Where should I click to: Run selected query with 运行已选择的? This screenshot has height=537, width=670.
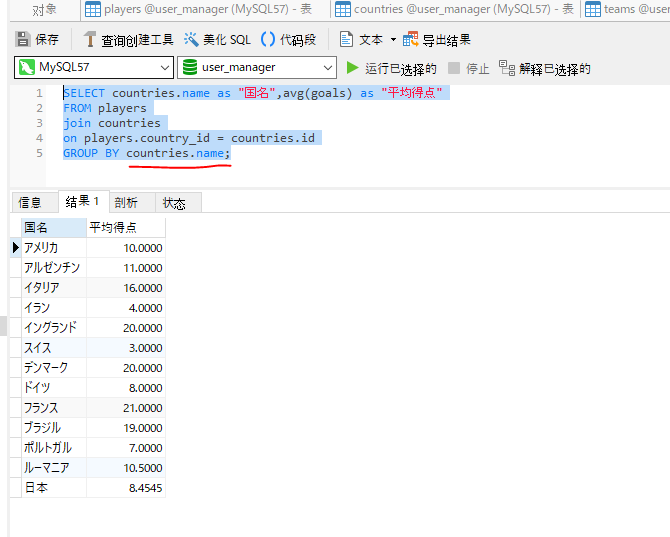[391, 68]
